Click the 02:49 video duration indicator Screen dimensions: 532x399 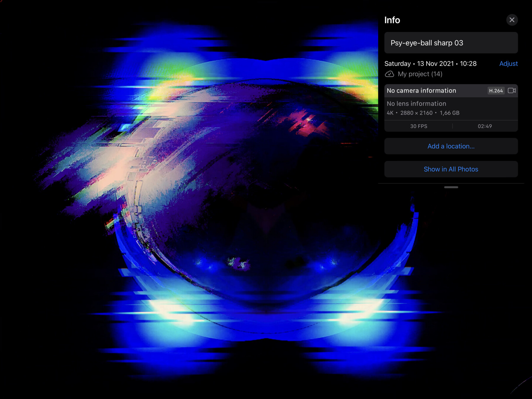point(485,126)
